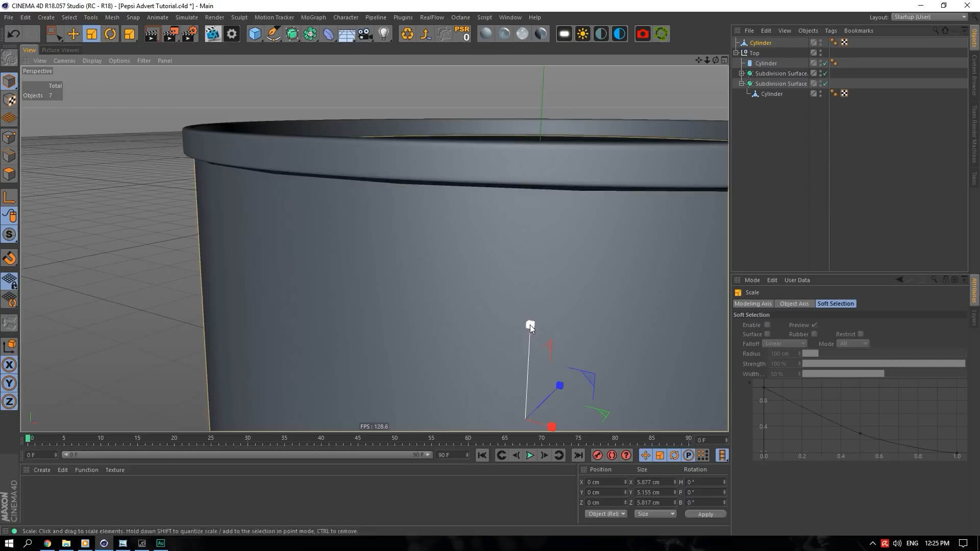Toggle the Preview checkbox
The width and height of the screenshot is (980, 551).
pos(814,325)
